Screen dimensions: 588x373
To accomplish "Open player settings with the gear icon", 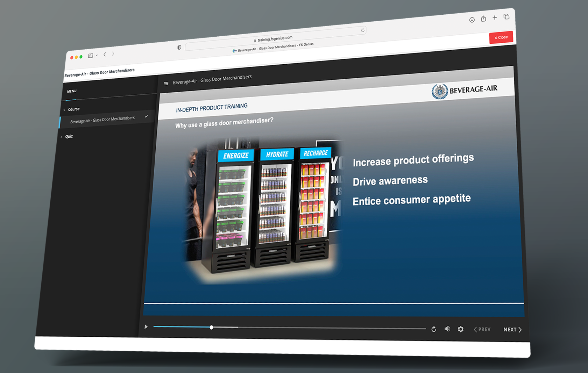I will pos(461,329).
